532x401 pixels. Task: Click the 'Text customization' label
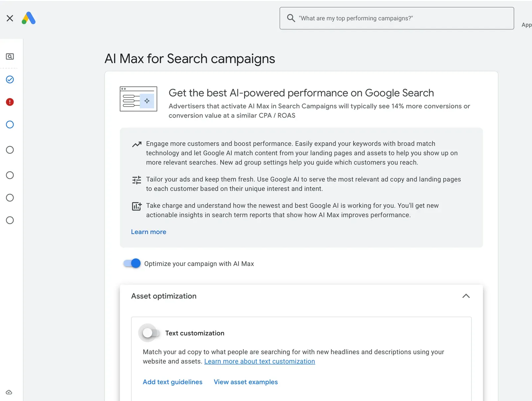195,333
